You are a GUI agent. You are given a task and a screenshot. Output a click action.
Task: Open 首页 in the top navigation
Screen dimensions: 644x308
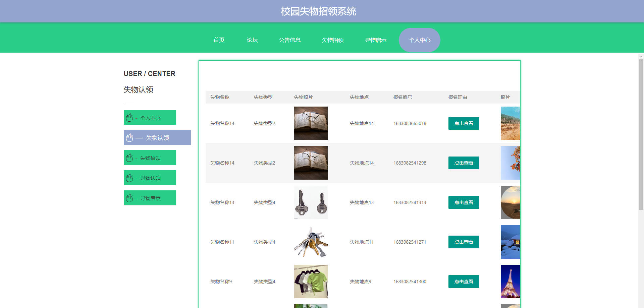click(x=219, y=40)
